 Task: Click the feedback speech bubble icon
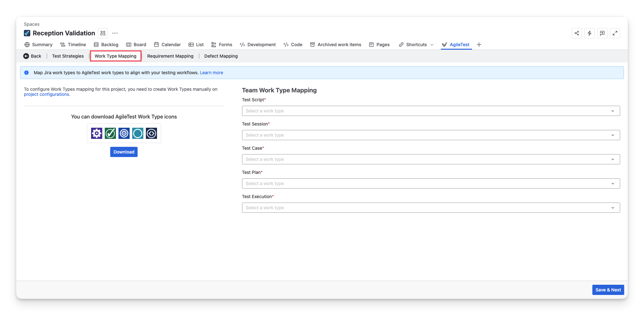click(x=602, y=33)
